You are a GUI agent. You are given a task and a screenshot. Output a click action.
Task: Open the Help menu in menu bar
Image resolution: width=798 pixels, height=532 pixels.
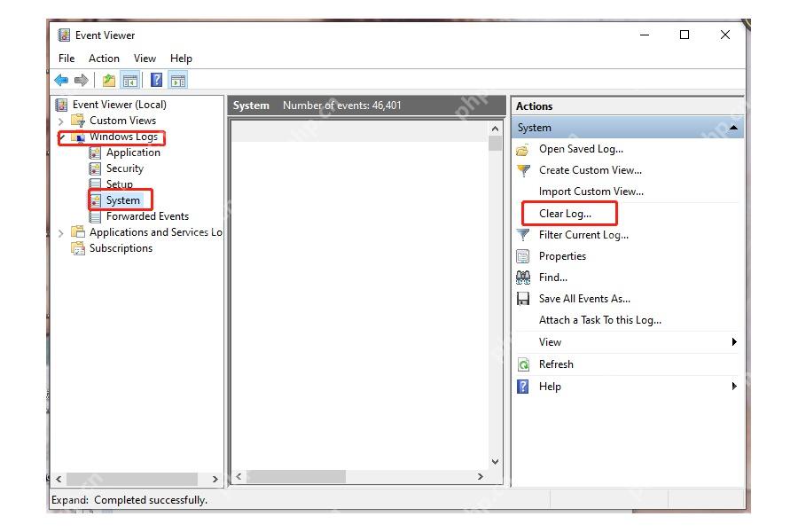(181, 59)
